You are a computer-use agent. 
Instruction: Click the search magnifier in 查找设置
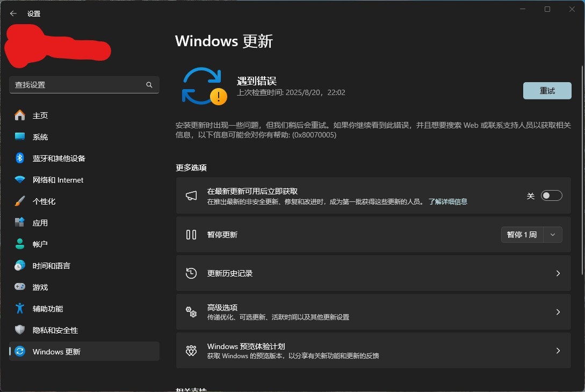pyautogui.click(x=149, y=85)
